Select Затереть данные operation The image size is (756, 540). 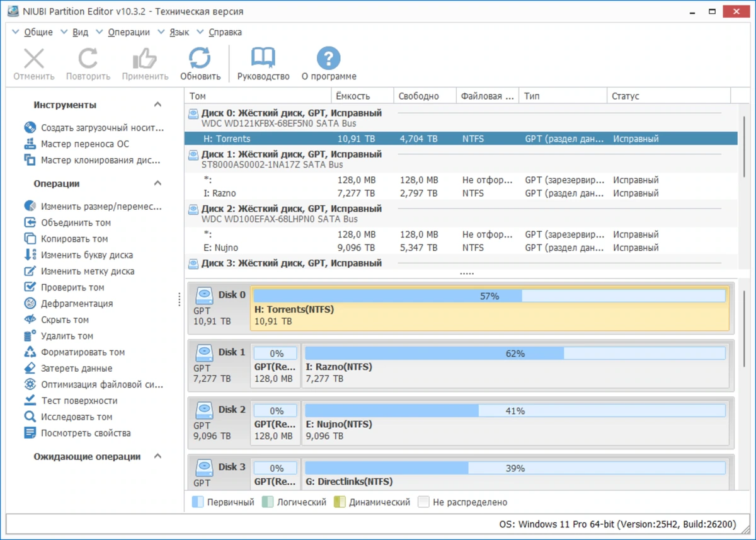coord(69,369)
